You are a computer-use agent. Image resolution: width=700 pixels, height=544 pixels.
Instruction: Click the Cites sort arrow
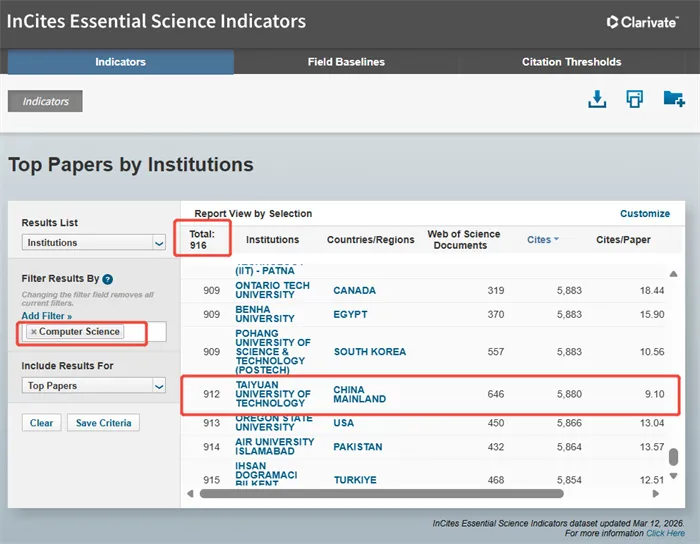(556, 240)
